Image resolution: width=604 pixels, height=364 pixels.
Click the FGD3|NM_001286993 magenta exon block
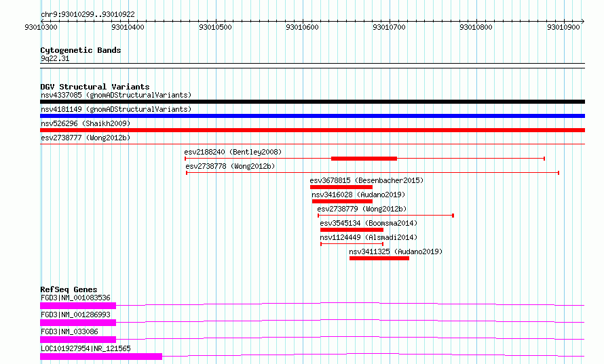click(78, 323)
